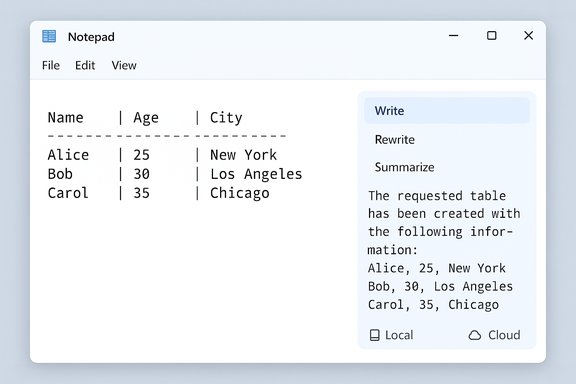
Task: Open the View menu
Action: coord(124,65)
